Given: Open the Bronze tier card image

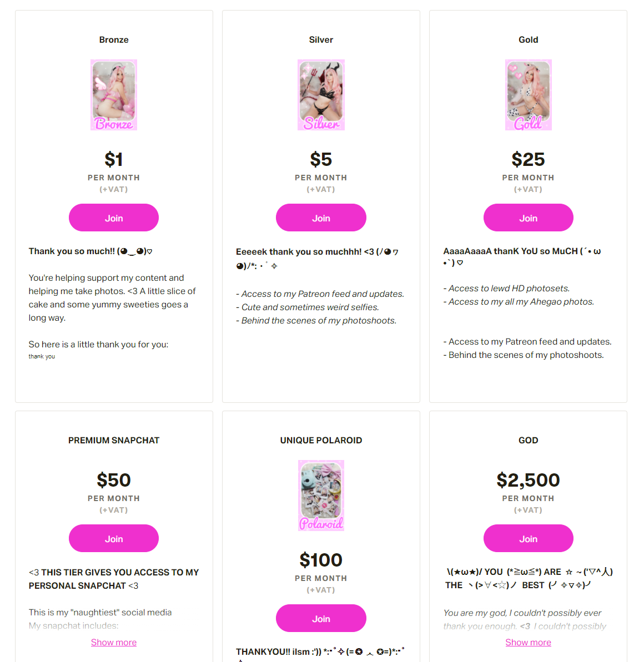Looking at the screenshot, I should coord(114,95).
